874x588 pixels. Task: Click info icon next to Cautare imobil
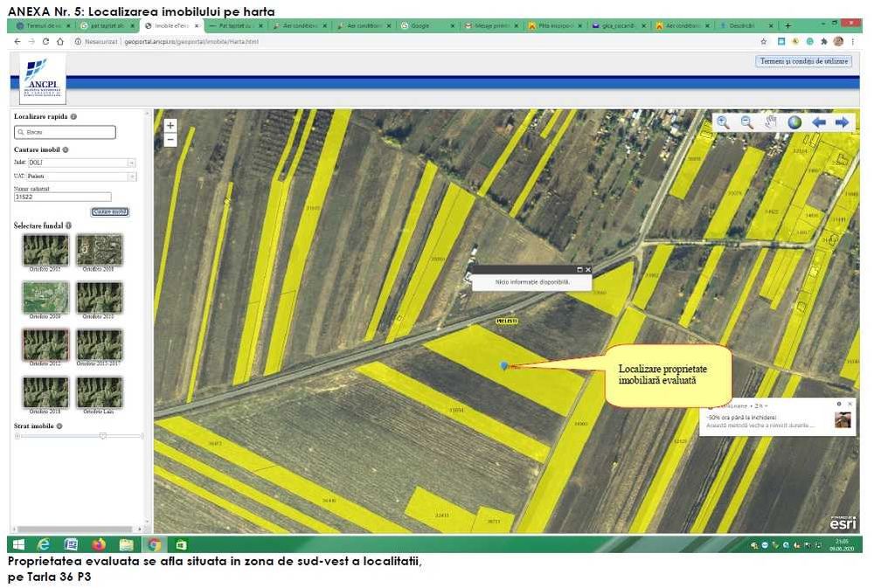coord(66,150)
